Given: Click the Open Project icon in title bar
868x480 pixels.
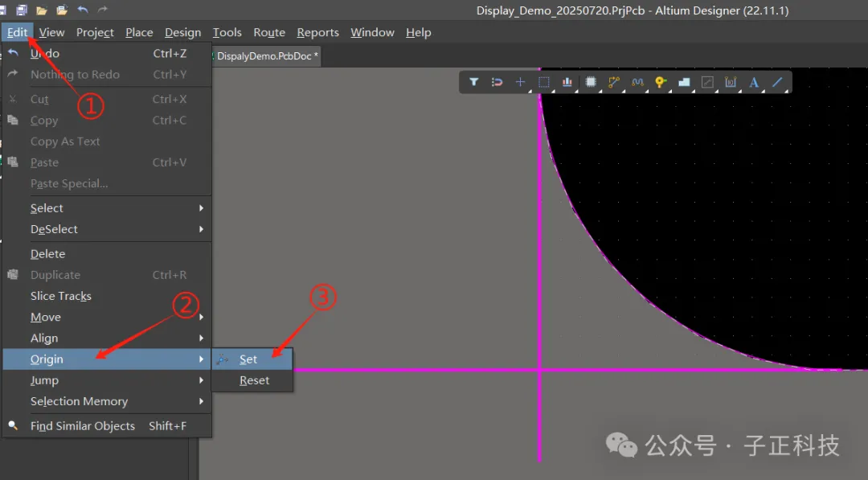Looking at the screenshot, I should (x=62, y=10).
